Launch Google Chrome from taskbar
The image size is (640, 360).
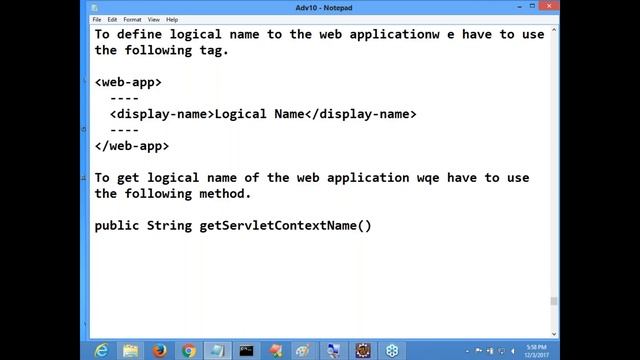pyautogui.click(x=189, y=351)
